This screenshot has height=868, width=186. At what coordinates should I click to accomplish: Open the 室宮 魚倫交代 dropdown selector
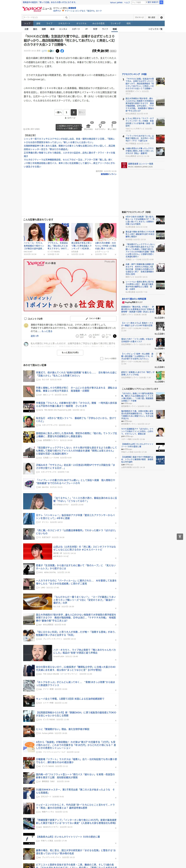(152, 2)
